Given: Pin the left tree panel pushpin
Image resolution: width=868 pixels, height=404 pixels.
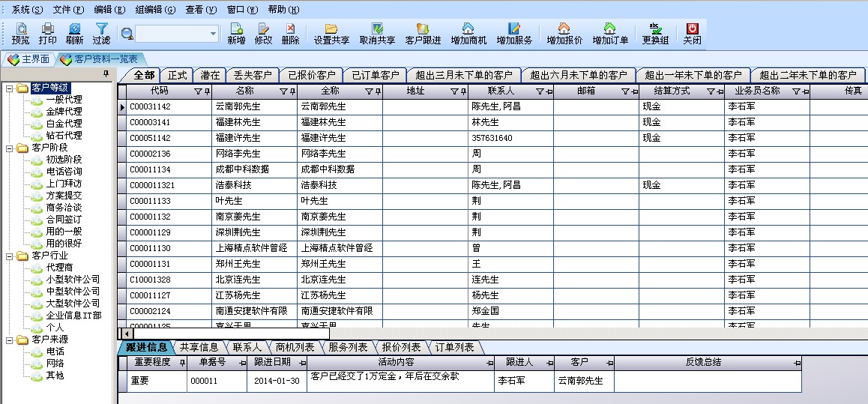Looking at the screenshot, I should click(x=106, y=73).
